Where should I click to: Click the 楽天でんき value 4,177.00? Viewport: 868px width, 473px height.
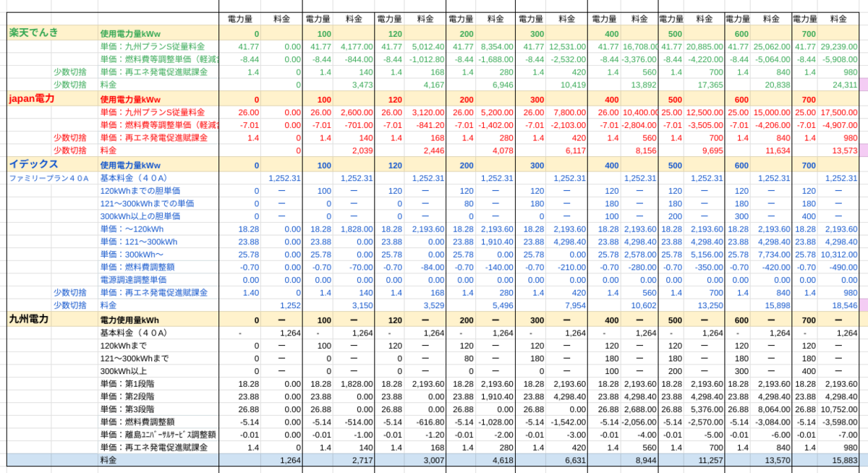coord(356,46)
